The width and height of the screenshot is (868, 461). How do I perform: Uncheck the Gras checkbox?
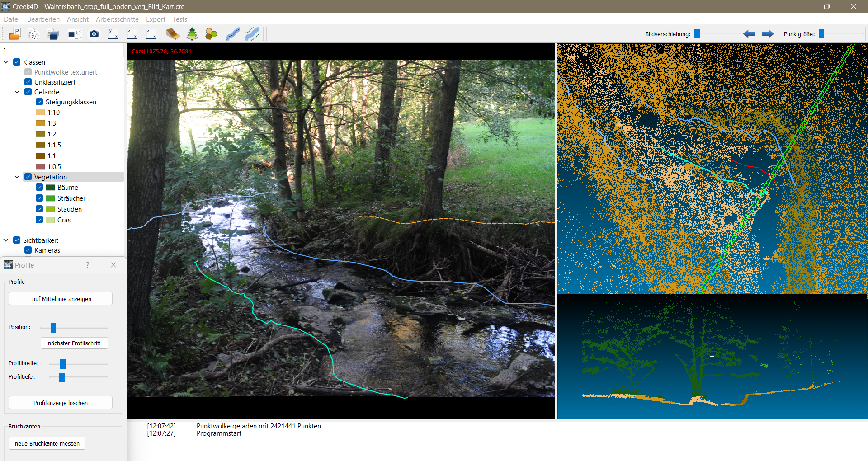pyautogui.click(x=39, y=220)
